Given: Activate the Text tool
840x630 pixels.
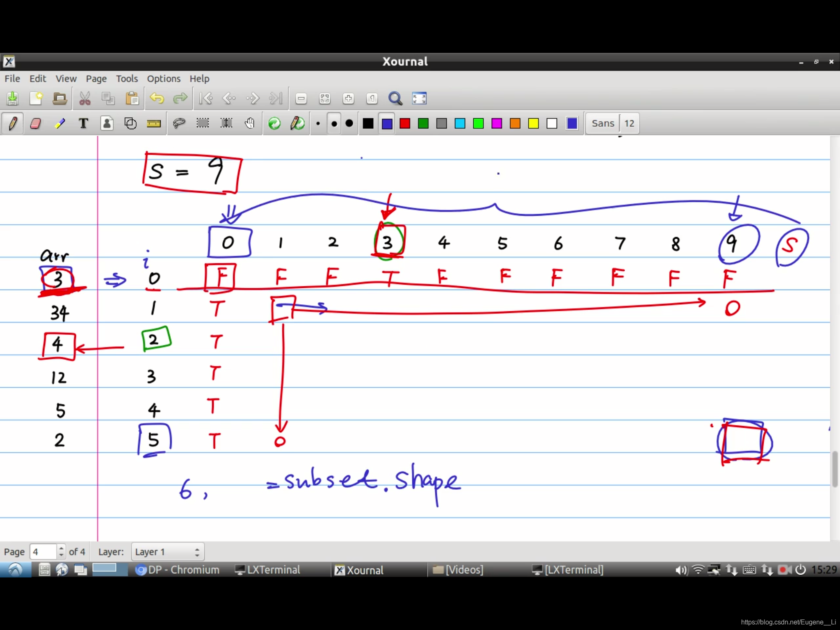Looking at the screenshot, I should click(83, 123).
